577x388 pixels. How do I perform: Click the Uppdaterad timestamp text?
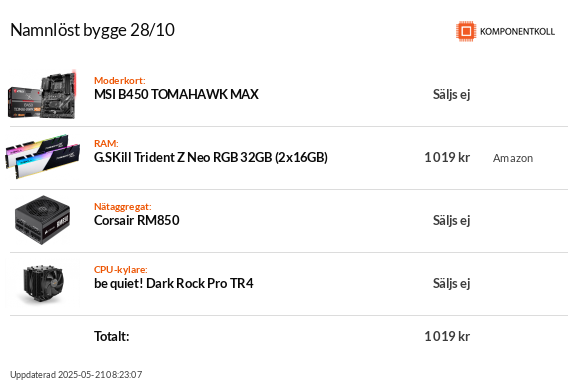click(x=76, y=374)
